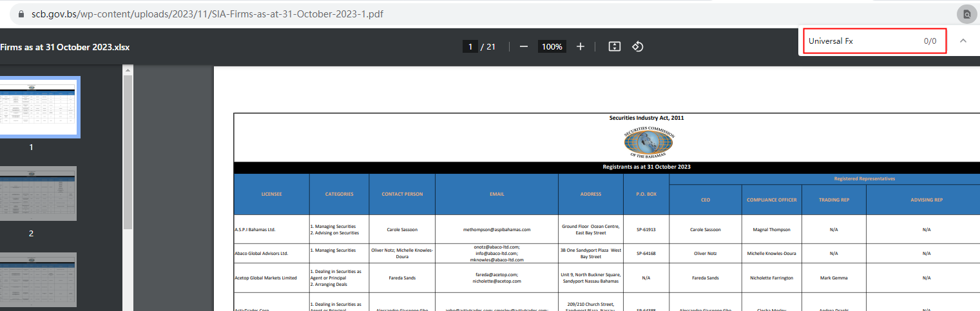This screenshot has width=980, height=311.
Task: Select the URL in the address bar
Action: 207,14
